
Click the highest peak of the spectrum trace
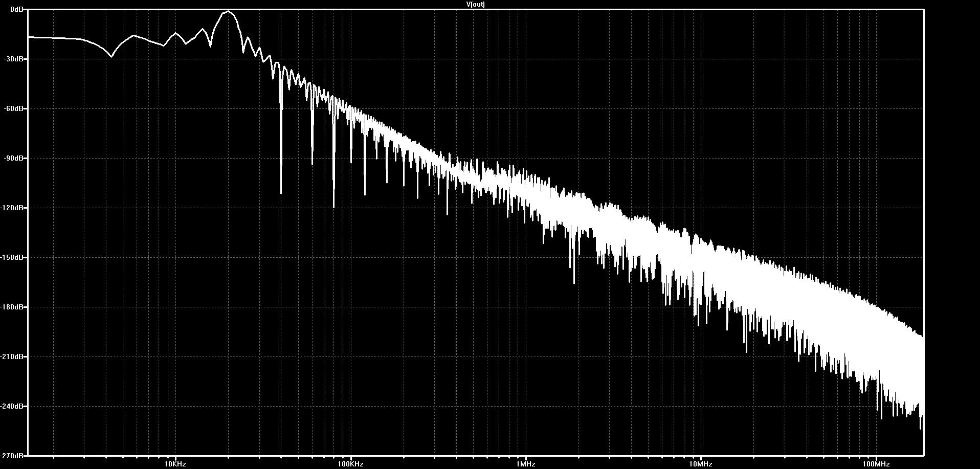click(228, 11)
